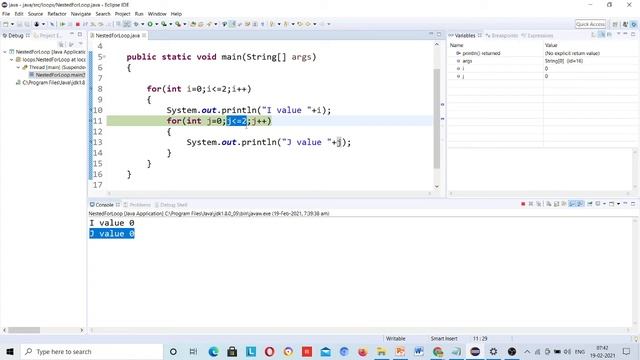Open the Run menu
640x360 pixels.
pos(139,14)
